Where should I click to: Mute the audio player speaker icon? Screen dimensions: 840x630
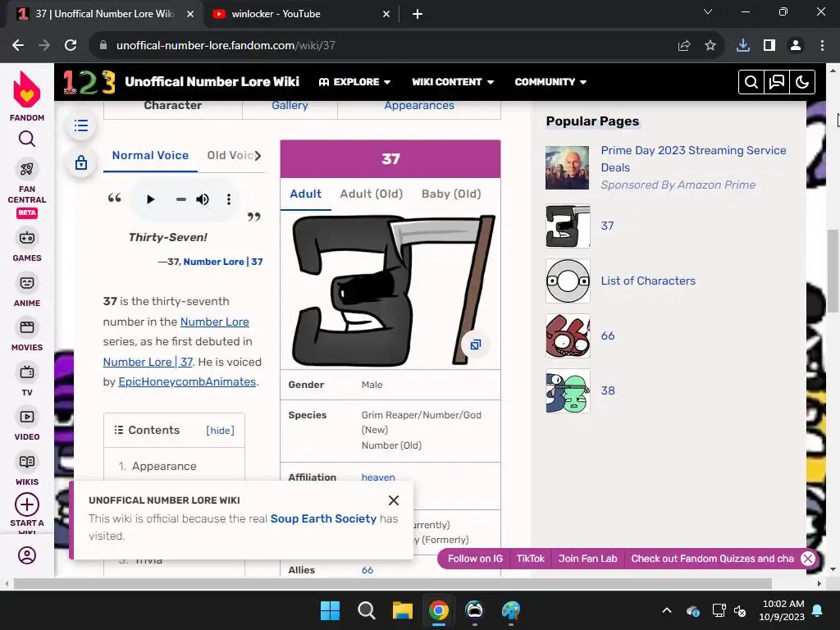click(203, 199)
